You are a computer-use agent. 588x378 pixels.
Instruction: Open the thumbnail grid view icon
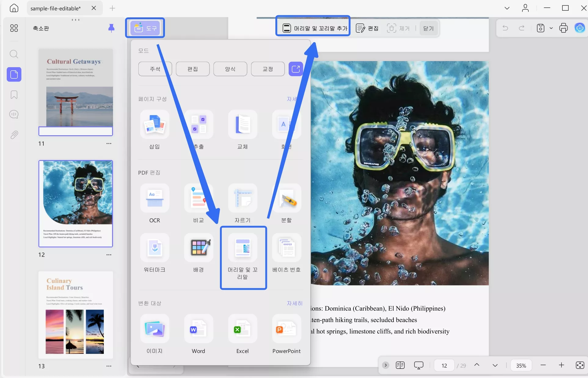(14, 28)
